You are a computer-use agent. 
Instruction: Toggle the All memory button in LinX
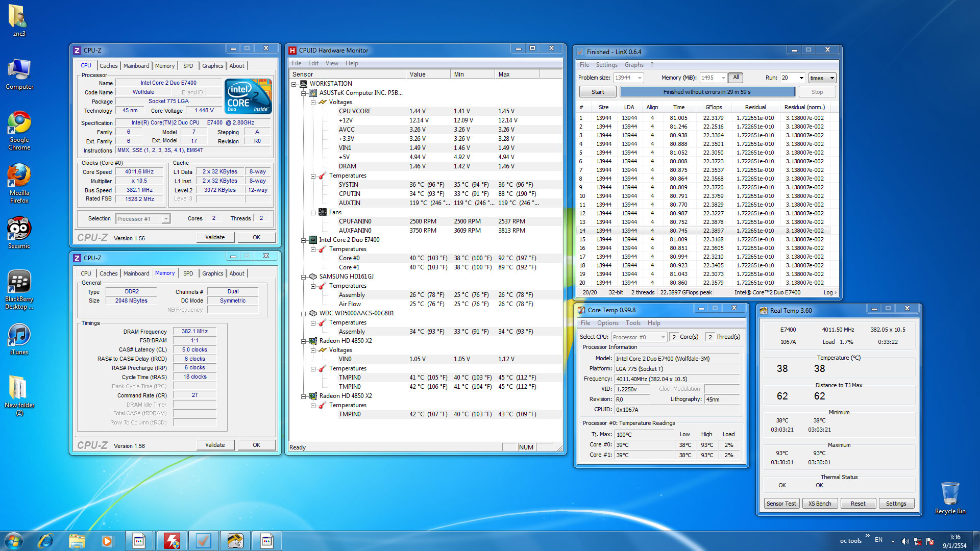click(x=736, y=78)
